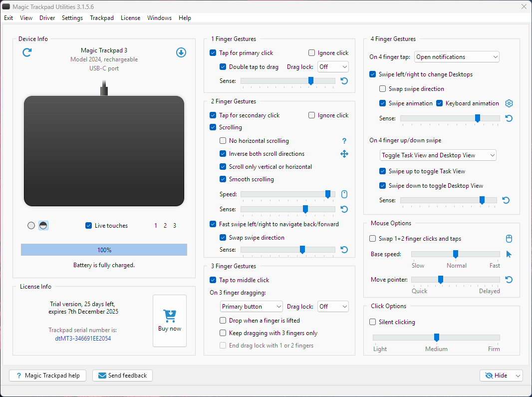
Task: Open the Primary button dropdown for 3 finger dragging
Action: click(252, 307)
